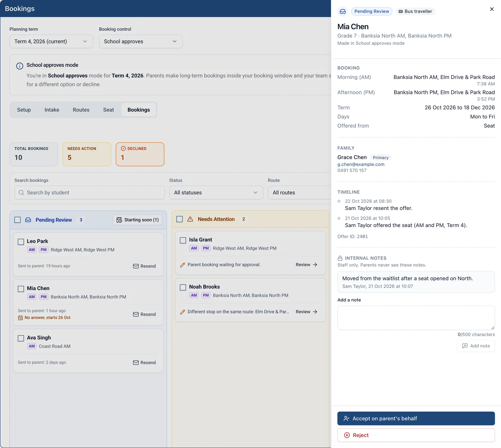
Task: Tick the Noah Brooks booking checkbox
Action: click(x=183, y=287)
